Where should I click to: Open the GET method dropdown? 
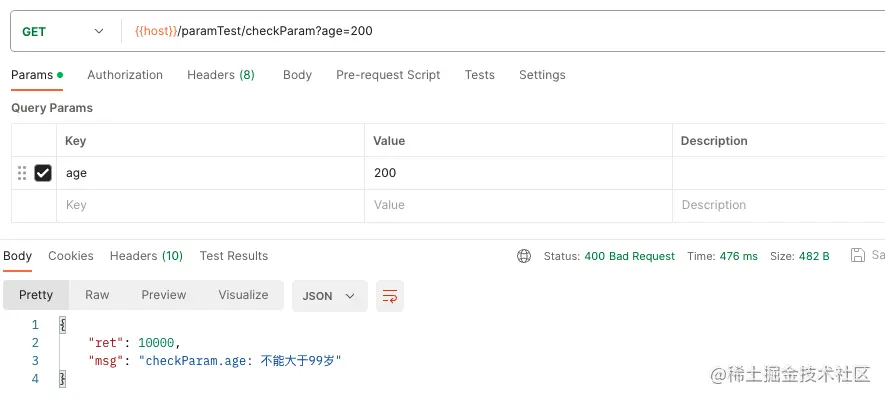pos(63,32)
